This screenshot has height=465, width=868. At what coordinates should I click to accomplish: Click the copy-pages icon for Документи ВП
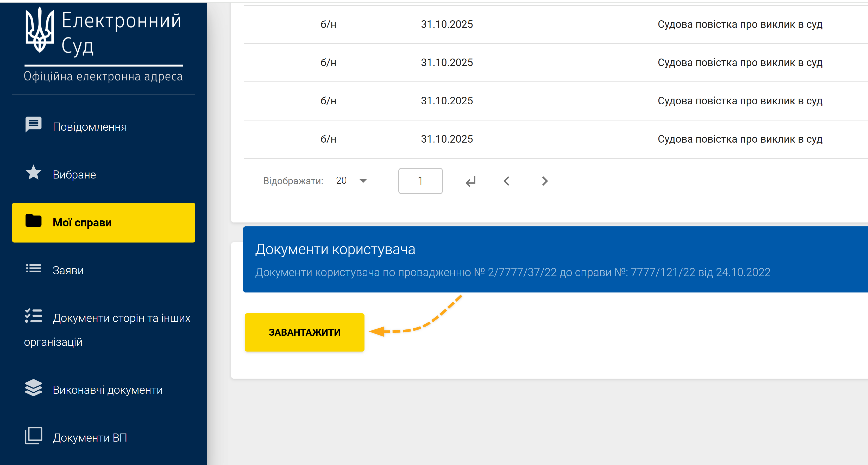(33, 436)
